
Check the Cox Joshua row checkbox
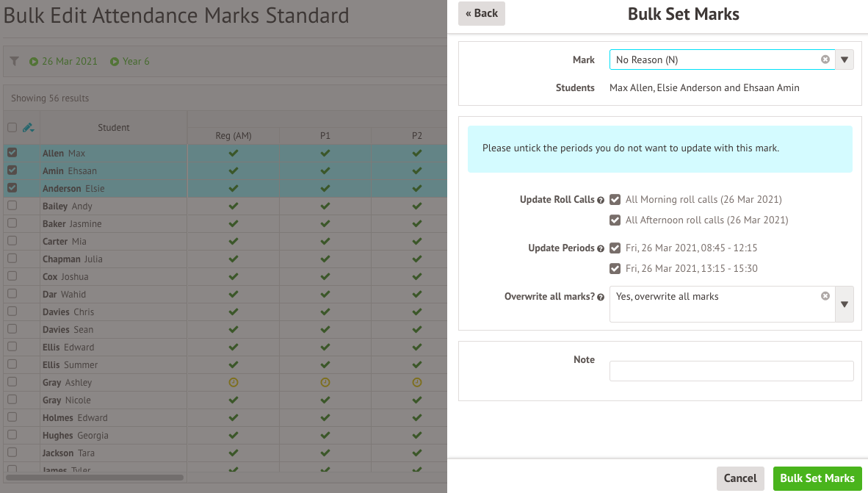click(12, 276)
